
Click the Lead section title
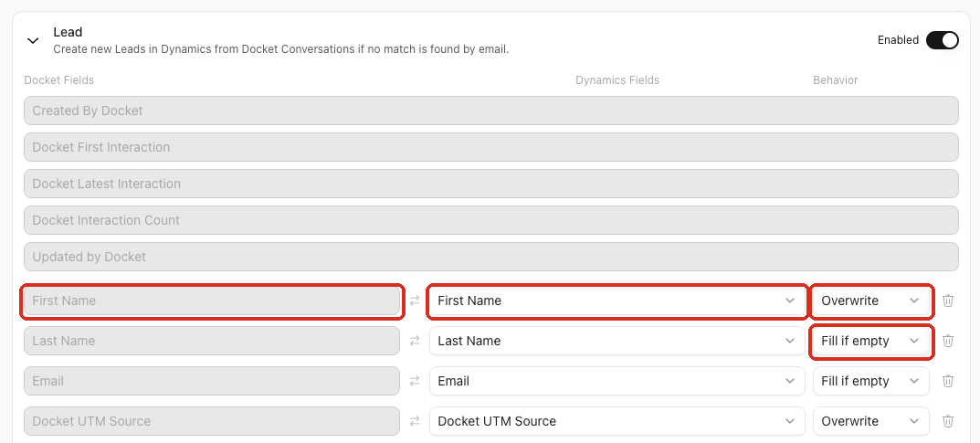point(68,32)
